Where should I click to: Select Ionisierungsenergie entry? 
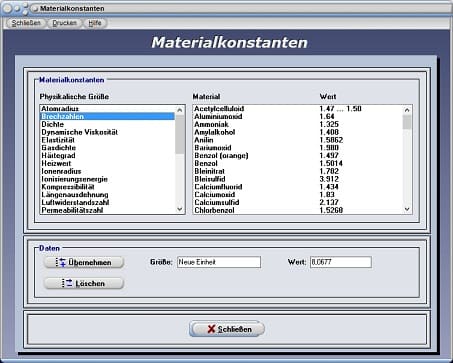(x=107, y=179)
